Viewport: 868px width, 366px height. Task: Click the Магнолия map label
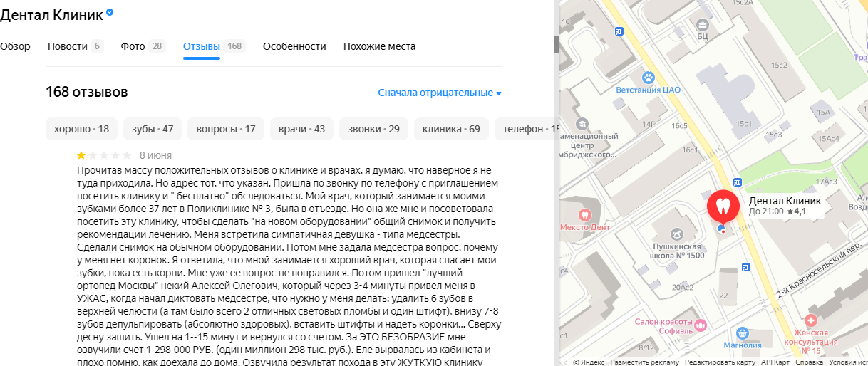pyautogui.click(x=742, y=345)
